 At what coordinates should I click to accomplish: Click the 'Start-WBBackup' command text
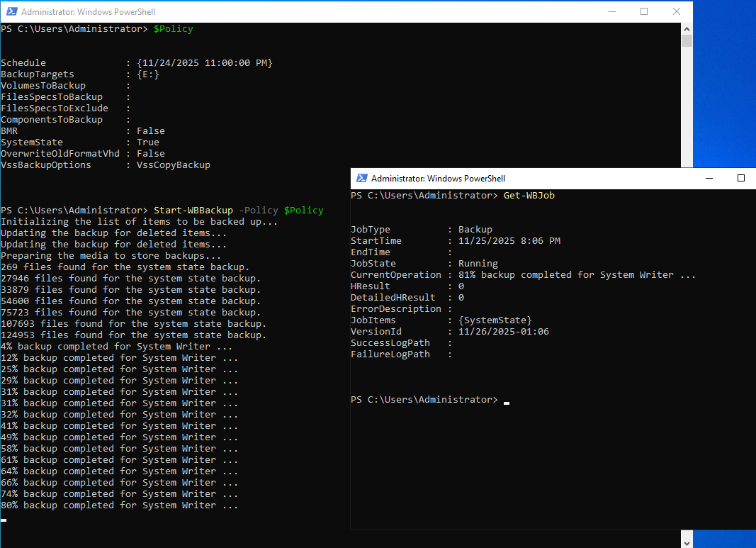(193, 211)
